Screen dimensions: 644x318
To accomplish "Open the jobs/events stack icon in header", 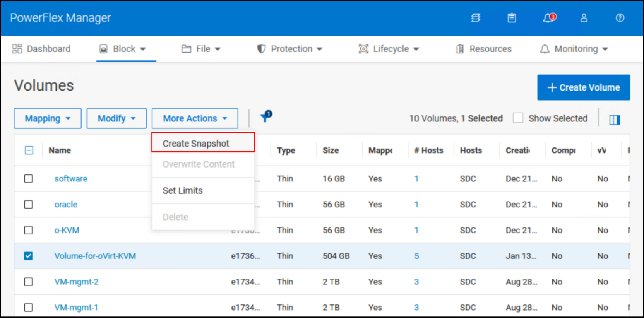I will click(476, 18).
